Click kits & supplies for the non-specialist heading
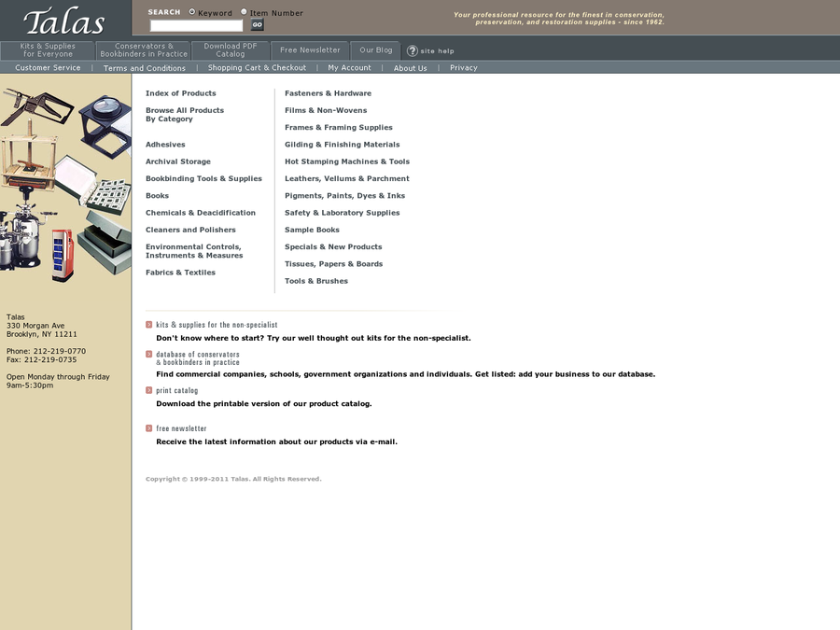840x630 pixels. (217, 325)
